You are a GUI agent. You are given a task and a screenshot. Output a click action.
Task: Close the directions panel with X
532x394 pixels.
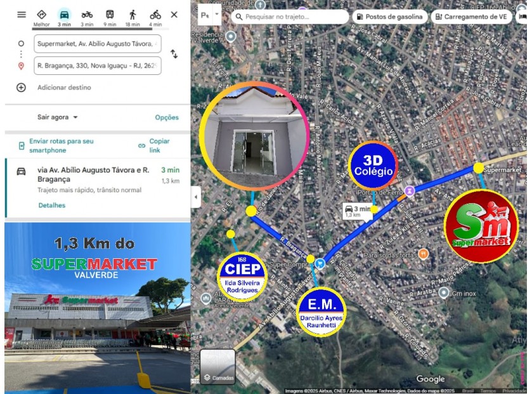pyautogui.click(x=174, y=15)
